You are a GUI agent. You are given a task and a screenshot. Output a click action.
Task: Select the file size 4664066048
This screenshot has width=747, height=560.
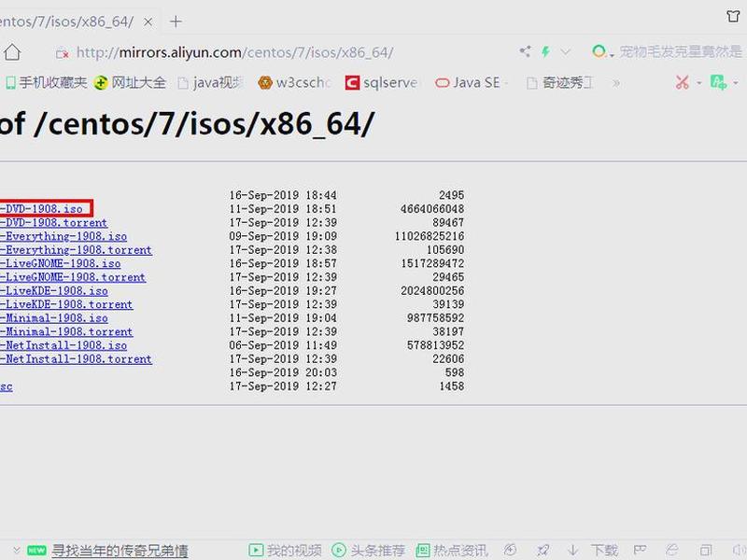(x=432, y=208)
